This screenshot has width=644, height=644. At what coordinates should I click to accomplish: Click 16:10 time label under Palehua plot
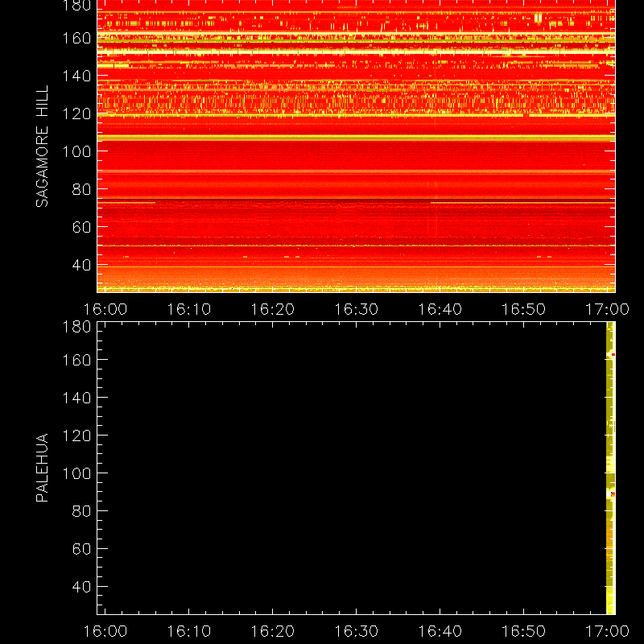(x=189, y=631)
